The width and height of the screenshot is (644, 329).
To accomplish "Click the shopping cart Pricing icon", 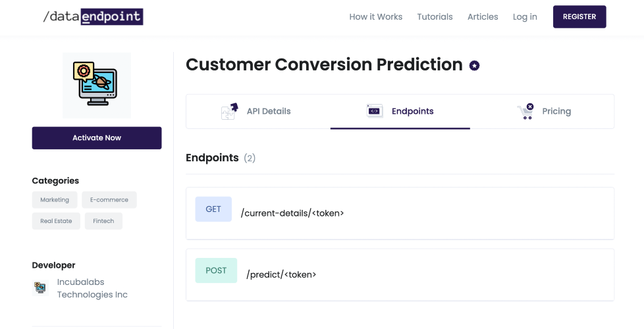I will click(525, 111).
